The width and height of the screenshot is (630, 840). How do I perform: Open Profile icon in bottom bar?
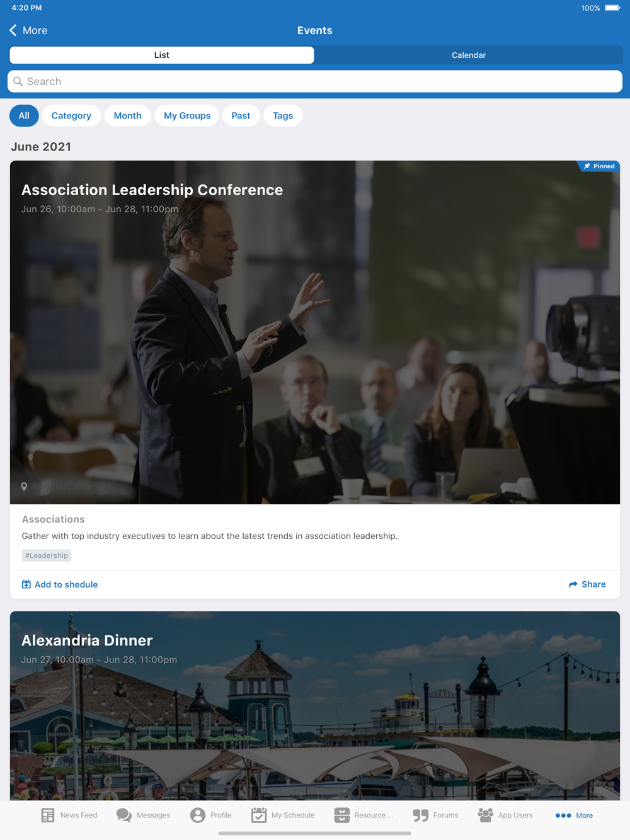tap(198, 815)
